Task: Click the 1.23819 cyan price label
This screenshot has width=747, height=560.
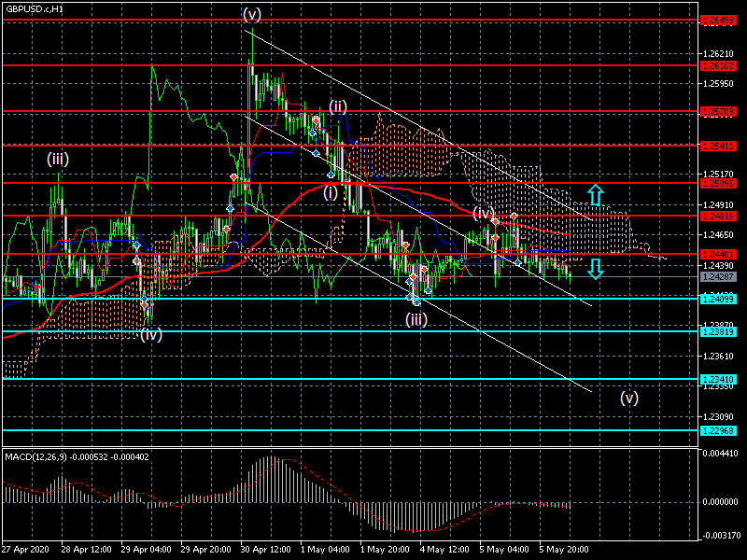Action: 718,332
